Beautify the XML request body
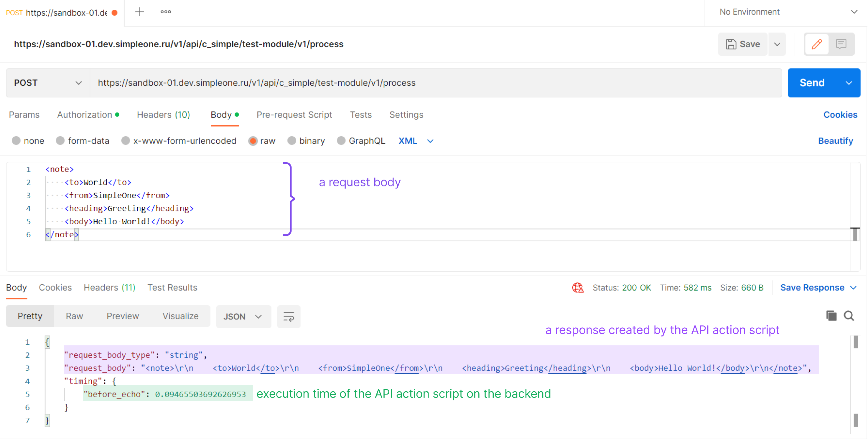The height and width of the screenshot is (439, 868). coord(835,141)
